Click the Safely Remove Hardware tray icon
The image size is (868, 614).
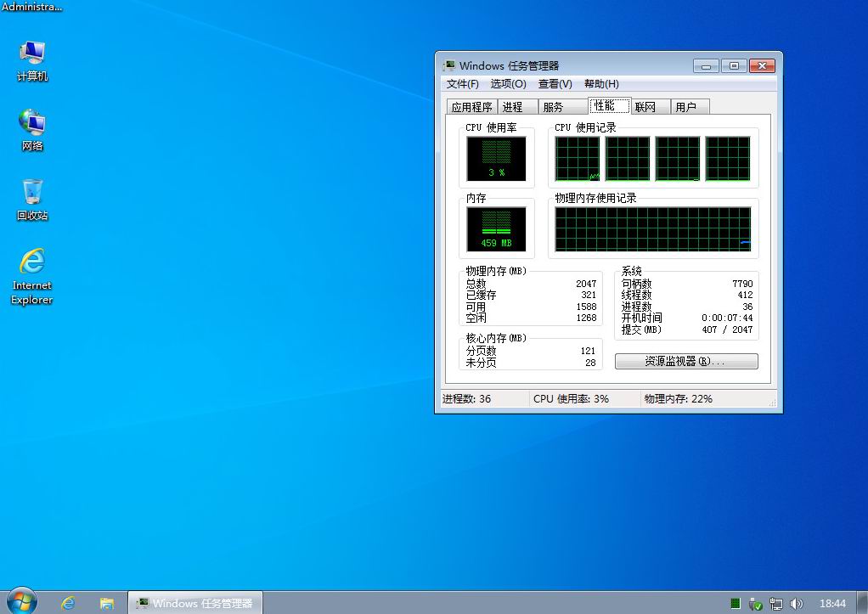[757, 604]
